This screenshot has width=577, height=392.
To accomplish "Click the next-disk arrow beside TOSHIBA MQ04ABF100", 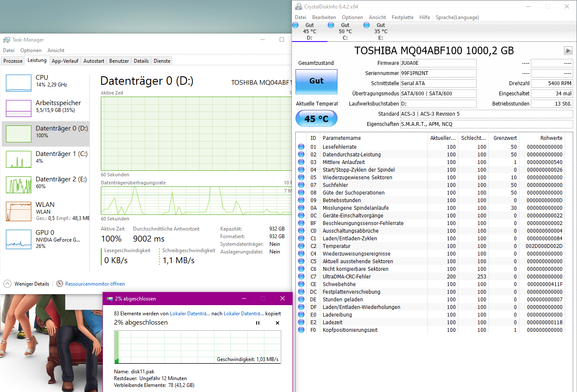I will (x=568, y=50).
